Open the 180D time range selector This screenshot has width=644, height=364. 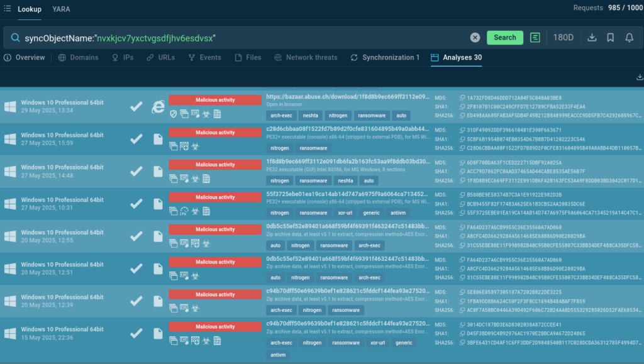563,38
